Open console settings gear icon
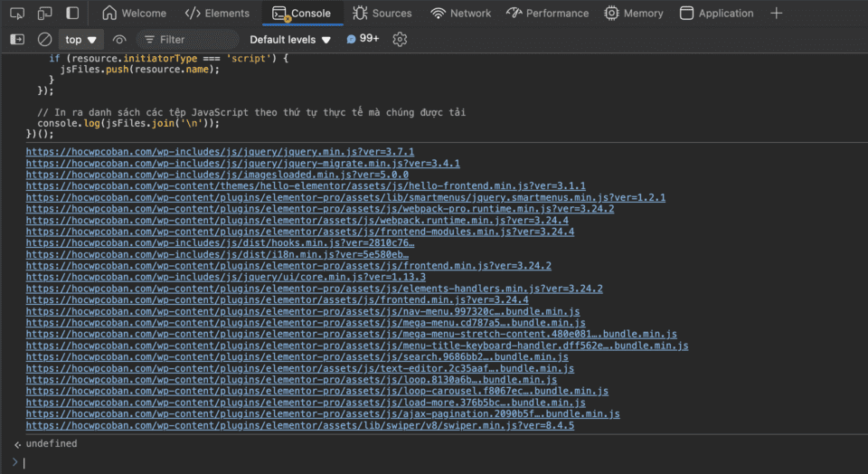 (400, 40)
